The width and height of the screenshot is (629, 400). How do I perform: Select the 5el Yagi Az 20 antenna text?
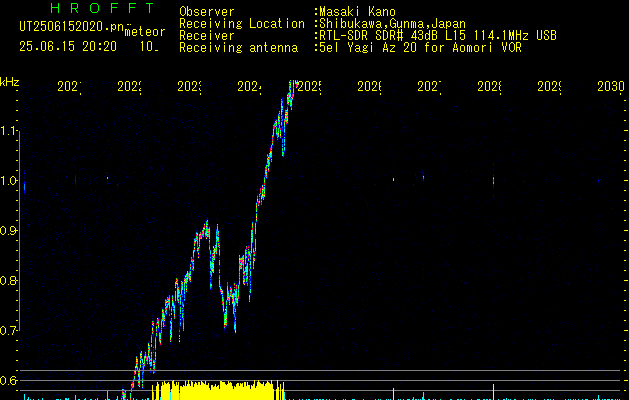click(x=420, y=48)
